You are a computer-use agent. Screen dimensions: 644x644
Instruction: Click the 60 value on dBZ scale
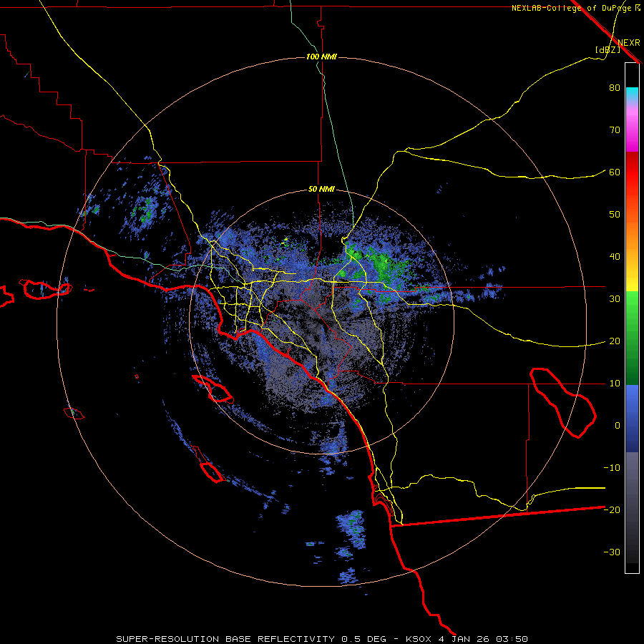click(x=615, y=172)
